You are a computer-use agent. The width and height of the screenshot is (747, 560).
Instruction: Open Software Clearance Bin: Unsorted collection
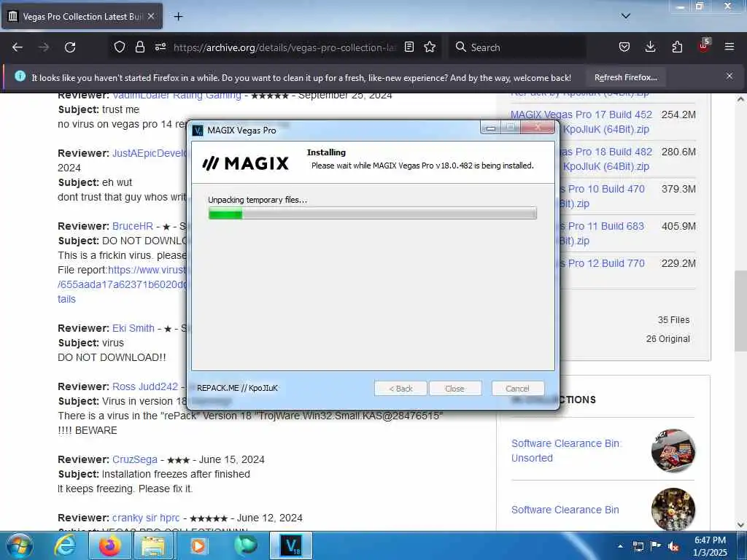565,451
